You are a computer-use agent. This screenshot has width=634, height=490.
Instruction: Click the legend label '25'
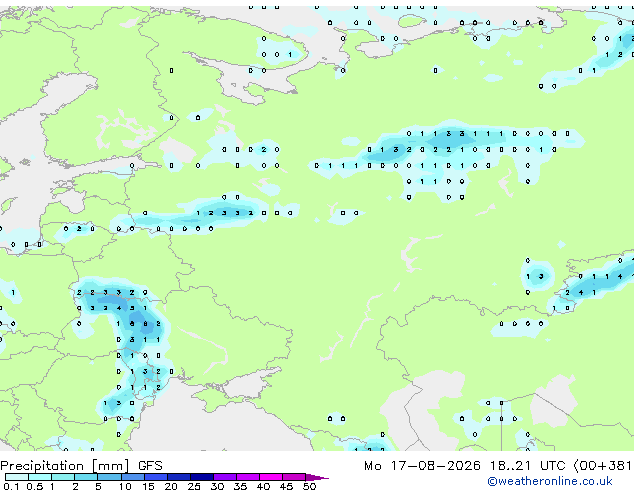pos(194,486)
